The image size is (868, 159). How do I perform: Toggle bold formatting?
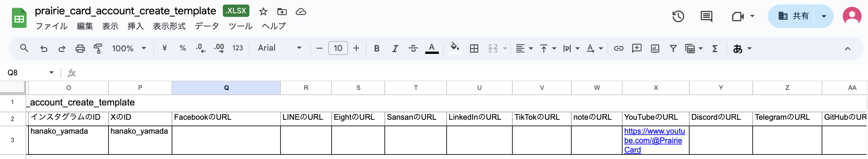[377, 49]
